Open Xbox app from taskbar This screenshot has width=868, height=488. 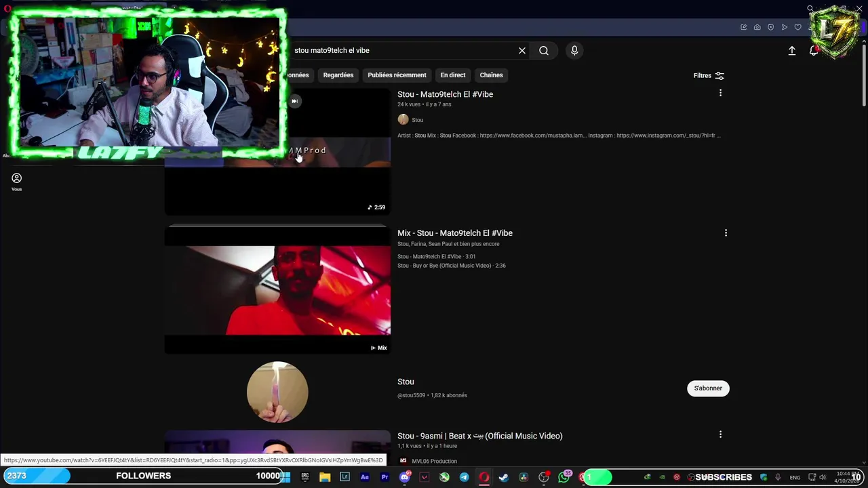coord(444,477)
